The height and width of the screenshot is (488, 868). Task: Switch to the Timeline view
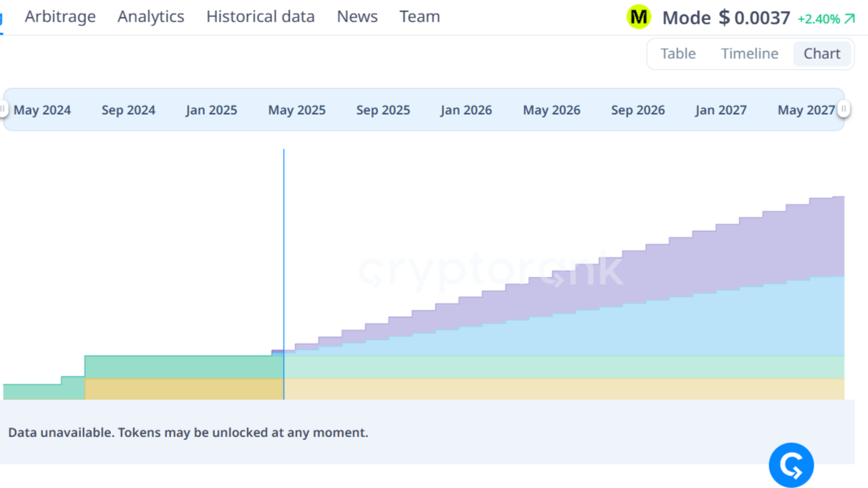coord(749,54)
